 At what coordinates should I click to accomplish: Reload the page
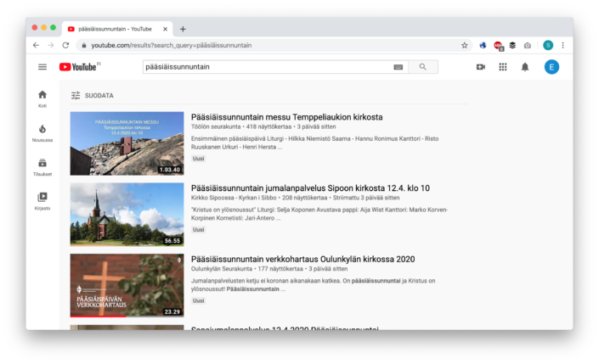coord(65,45)
